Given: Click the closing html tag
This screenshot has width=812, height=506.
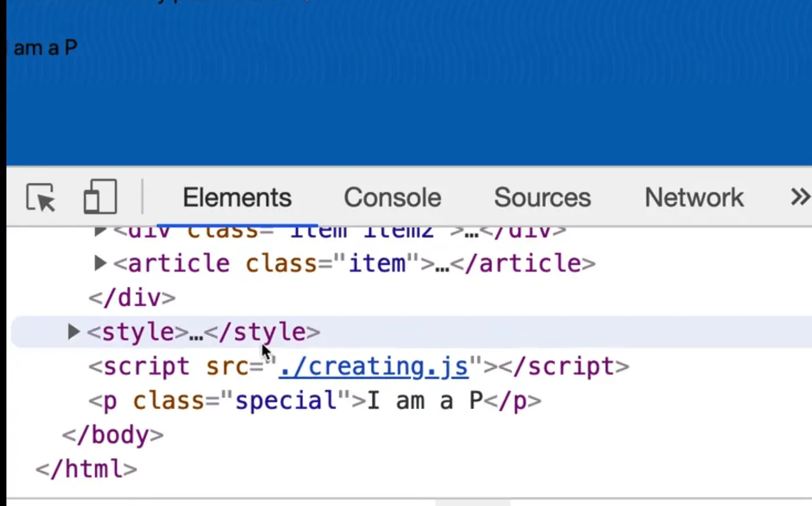Looking at the screenshot, I should pos(86,468).
